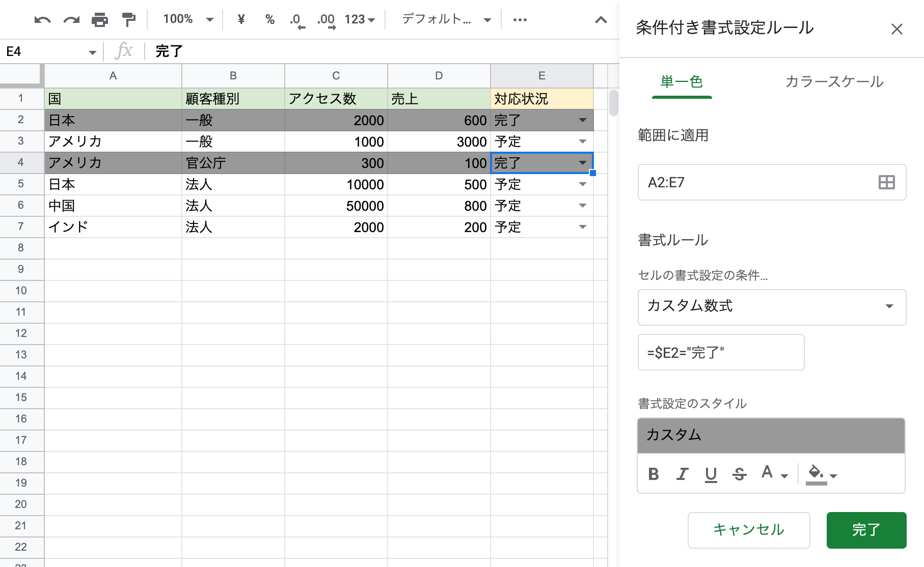Click the undo arrow icon
The image size is (924, 567).
point(42,20)
